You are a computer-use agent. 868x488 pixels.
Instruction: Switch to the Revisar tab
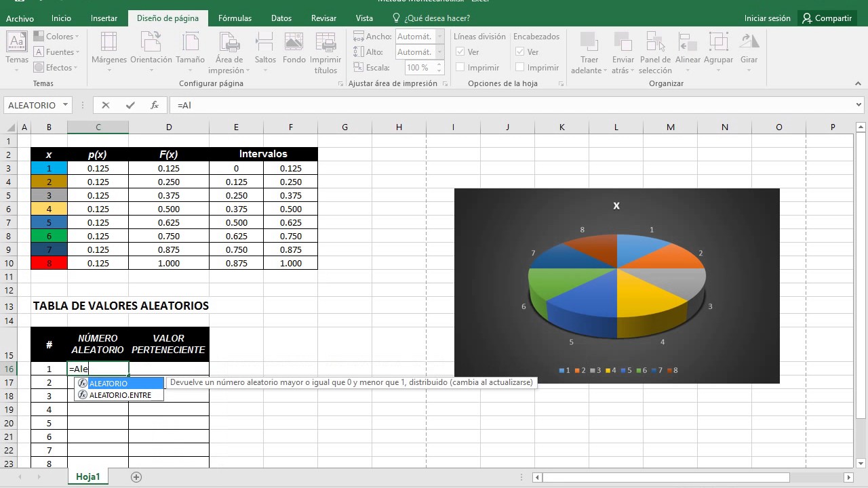coord(324,18)
